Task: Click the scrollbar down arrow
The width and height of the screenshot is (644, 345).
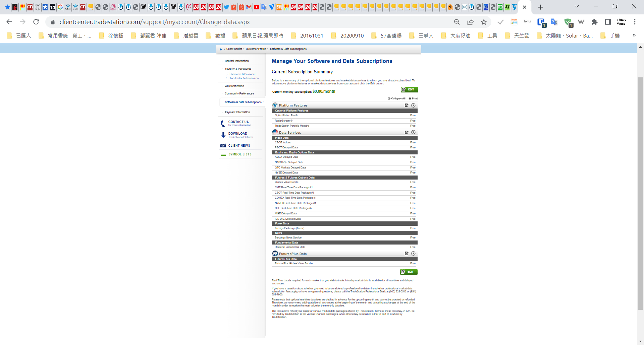Action: click(640, 341)
